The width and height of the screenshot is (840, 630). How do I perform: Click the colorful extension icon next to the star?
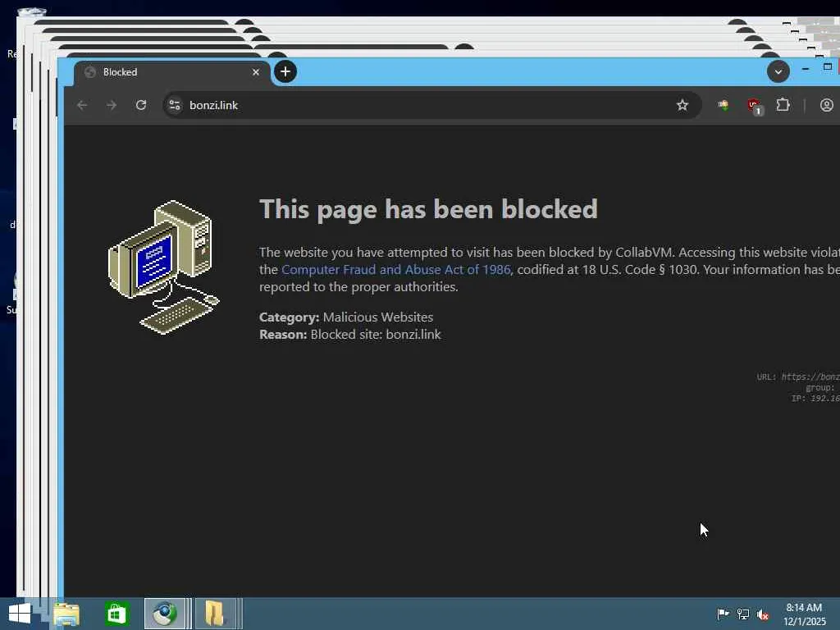(x=724, y=105)
